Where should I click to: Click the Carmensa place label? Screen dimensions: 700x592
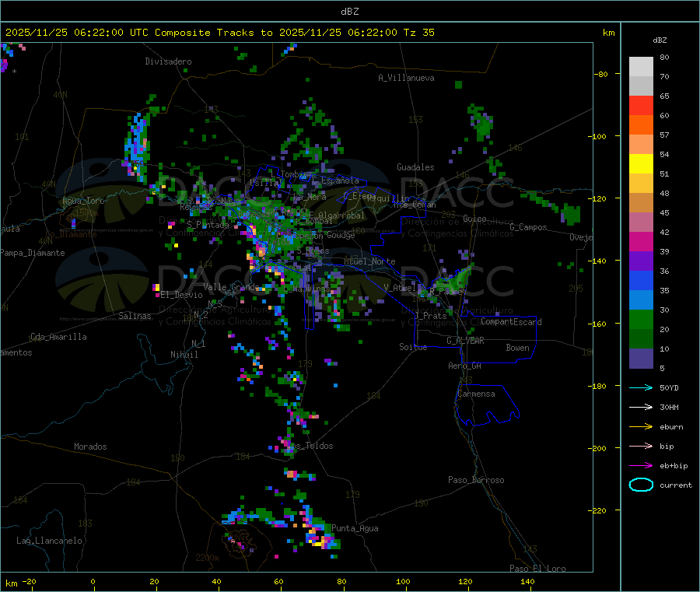(x=476, y=394)
